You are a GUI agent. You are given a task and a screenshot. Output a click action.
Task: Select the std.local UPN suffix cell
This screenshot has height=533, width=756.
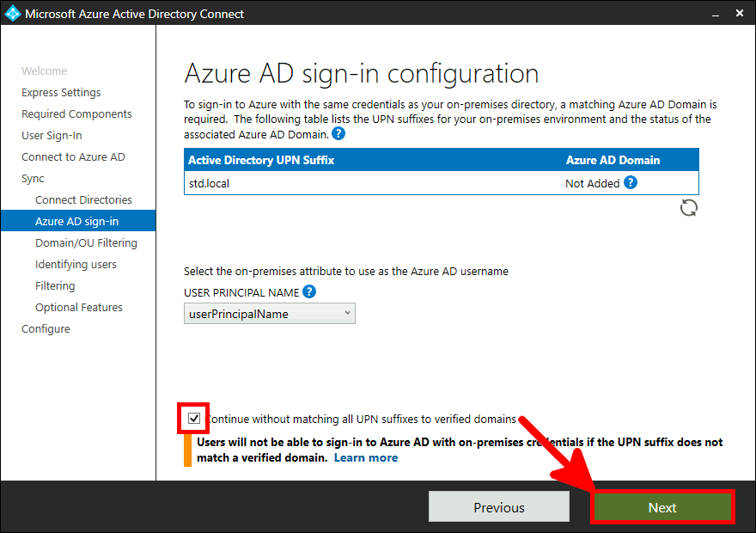[x=210, y=183]
